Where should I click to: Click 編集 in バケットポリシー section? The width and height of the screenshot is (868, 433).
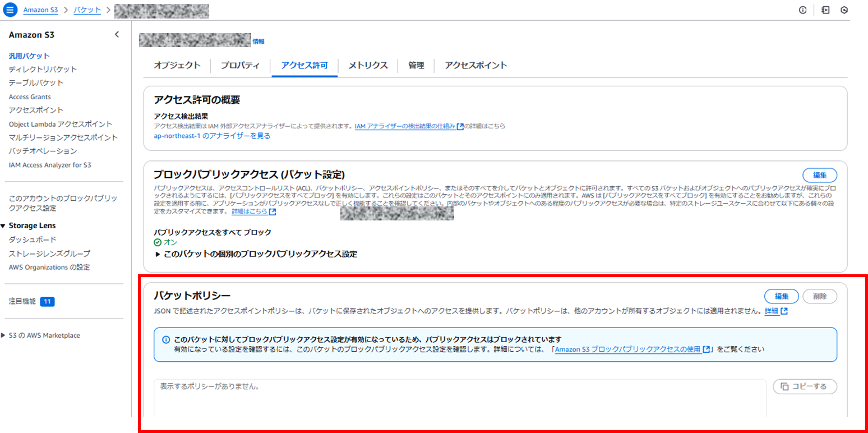point(782,296)
